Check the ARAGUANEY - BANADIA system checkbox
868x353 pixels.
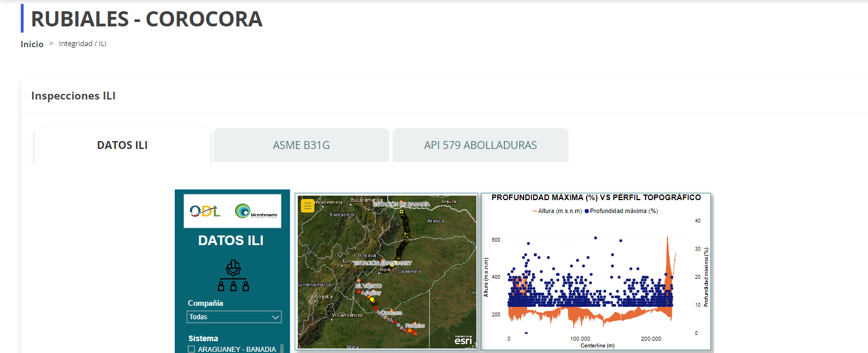pos(192,349)
